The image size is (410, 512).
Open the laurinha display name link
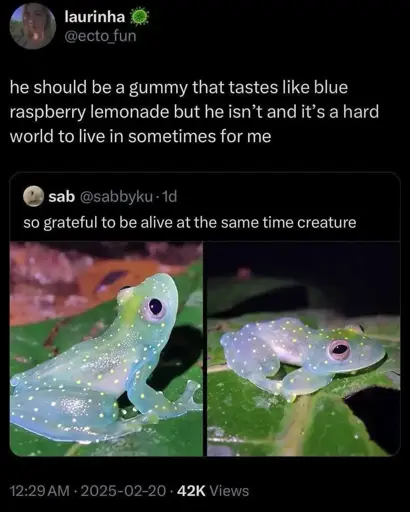(x=95, y=17)
